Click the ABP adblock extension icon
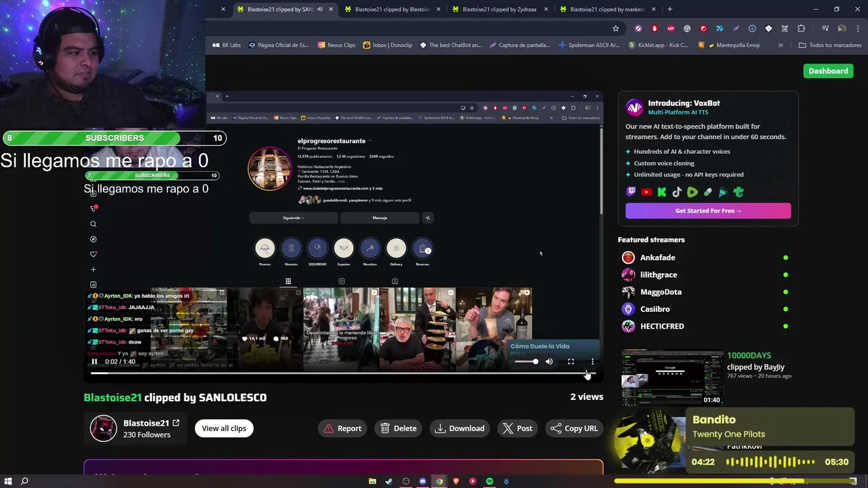The height and width of the screenshot is (488, 868). click(671, 28)
